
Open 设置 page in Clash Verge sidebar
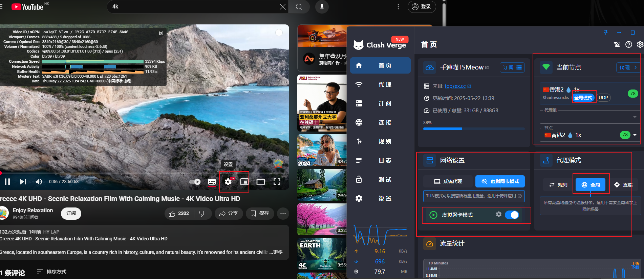pos(380,198)
